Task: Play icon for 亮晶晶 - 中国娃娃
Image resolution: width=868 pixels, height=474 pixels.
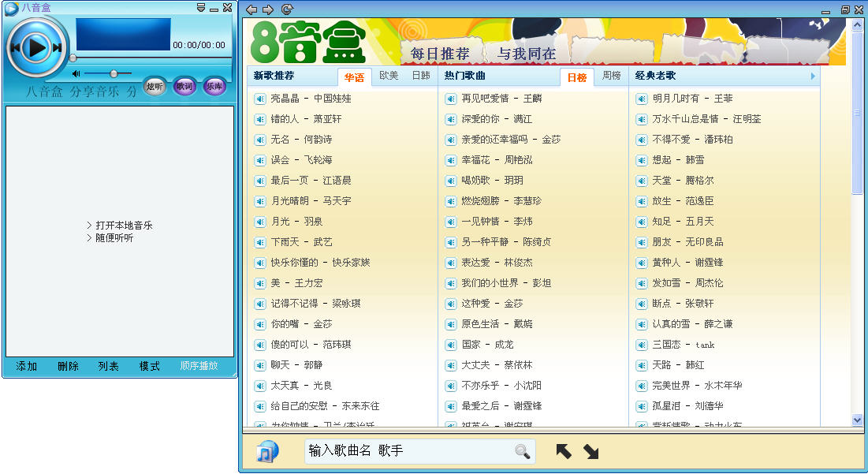Action: pyautogui.click(x=260, y=99)
